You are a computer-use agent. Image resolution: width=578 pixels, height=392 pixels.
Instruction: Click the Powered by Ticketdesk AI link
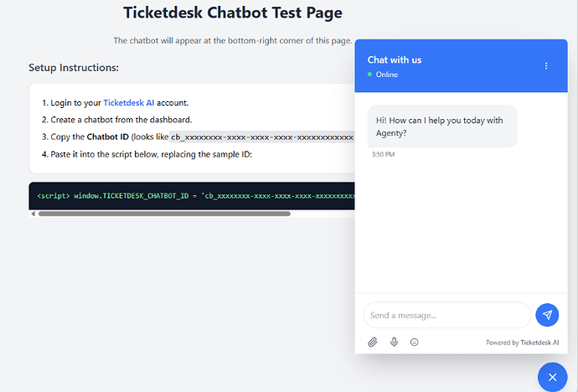(x=523, y=343)
